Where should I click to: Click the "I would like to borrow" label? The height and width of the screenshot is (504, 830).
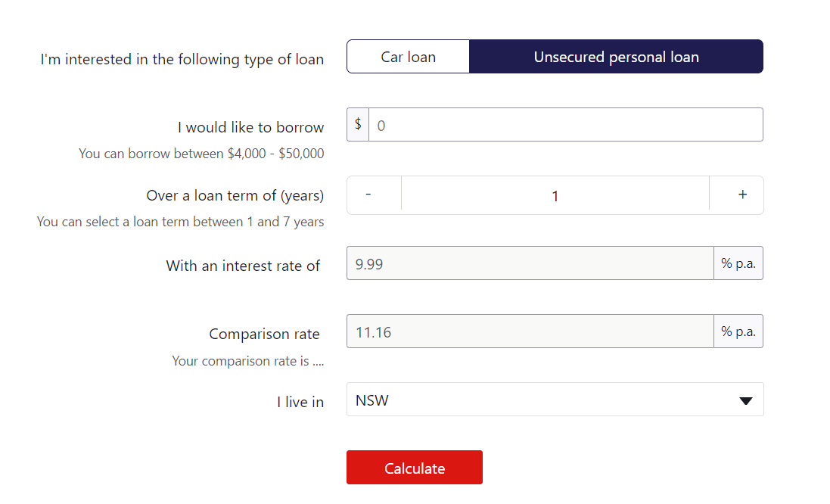[x=250, y=127]
